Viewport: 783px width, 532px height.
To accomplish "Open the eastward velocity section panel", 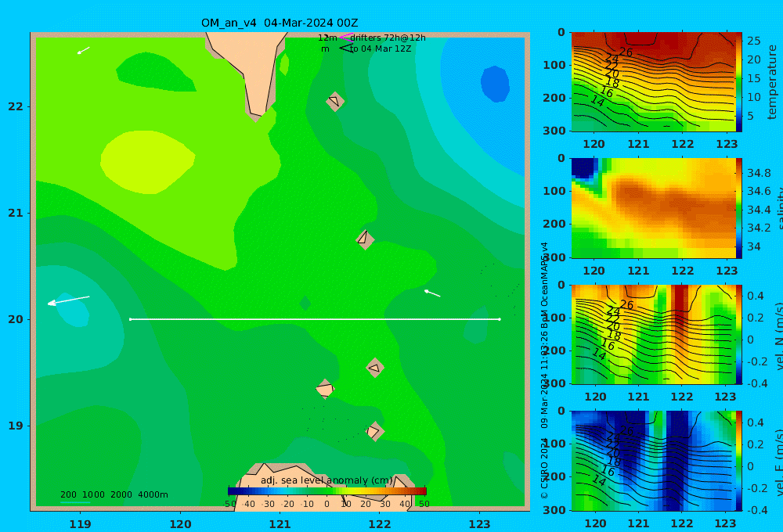I will (x=653, y=461).
